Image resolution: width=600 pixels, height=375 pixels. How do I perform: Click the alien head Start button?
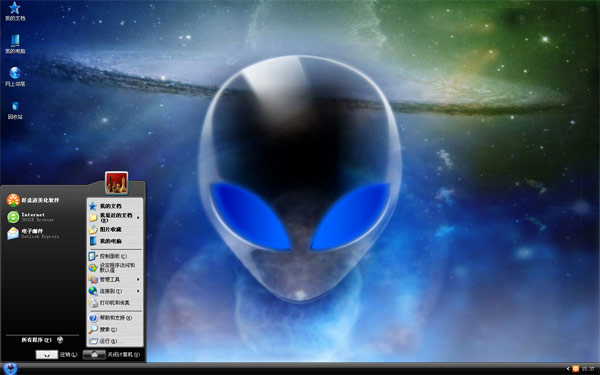10,368
